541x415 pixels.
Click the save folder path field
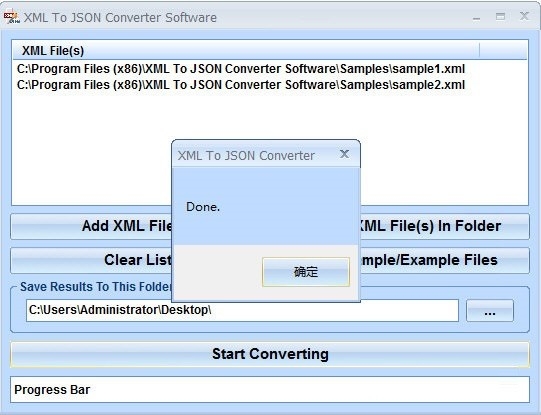pos(242,310)
